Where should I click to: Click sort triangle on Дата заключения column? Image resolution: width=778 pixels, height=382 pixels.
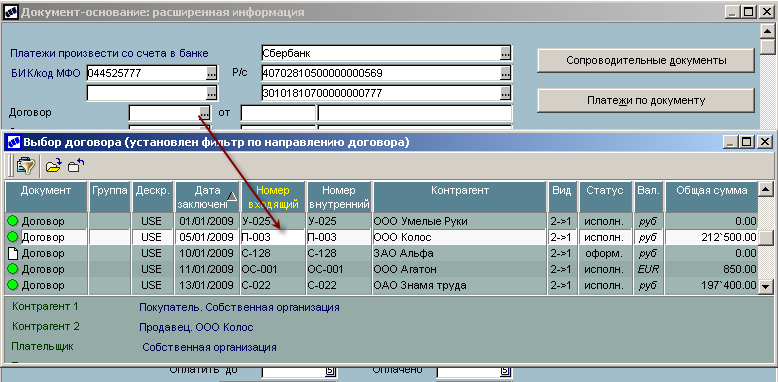[x=232, y=196]
